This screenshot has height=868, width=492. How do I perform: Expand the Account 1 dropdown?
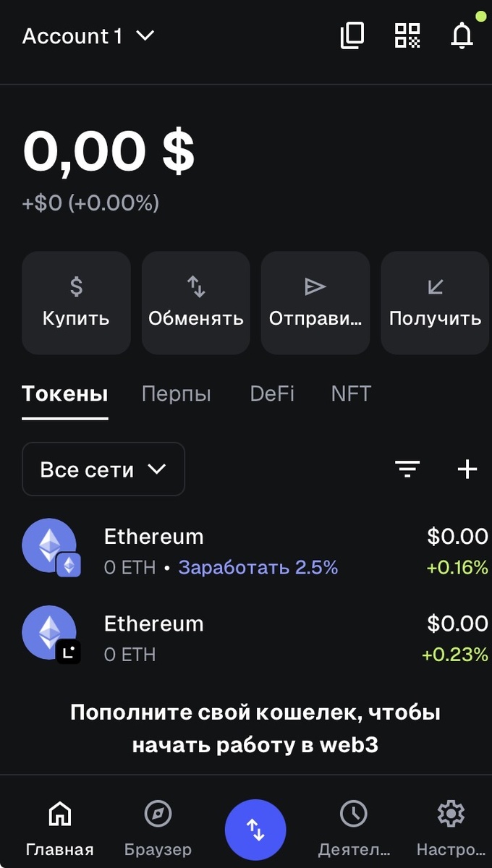(x=89, y=35)
